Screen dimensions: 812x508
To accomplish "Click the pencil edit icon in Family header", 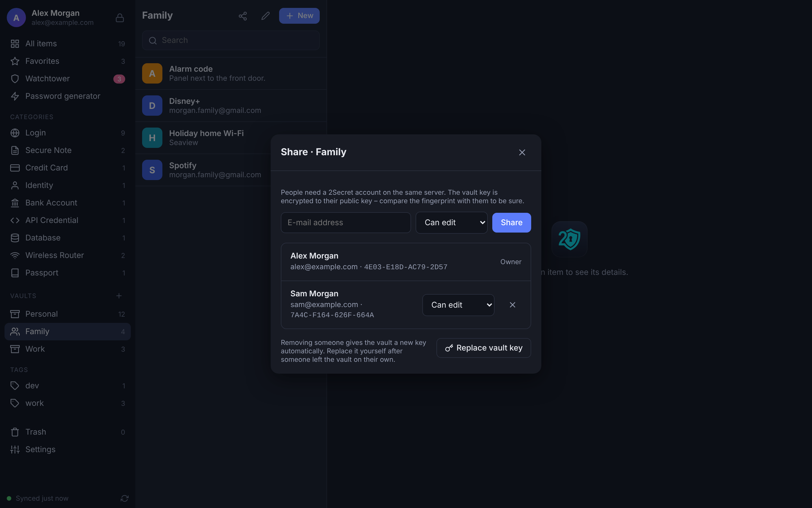I will pos(265,16).
